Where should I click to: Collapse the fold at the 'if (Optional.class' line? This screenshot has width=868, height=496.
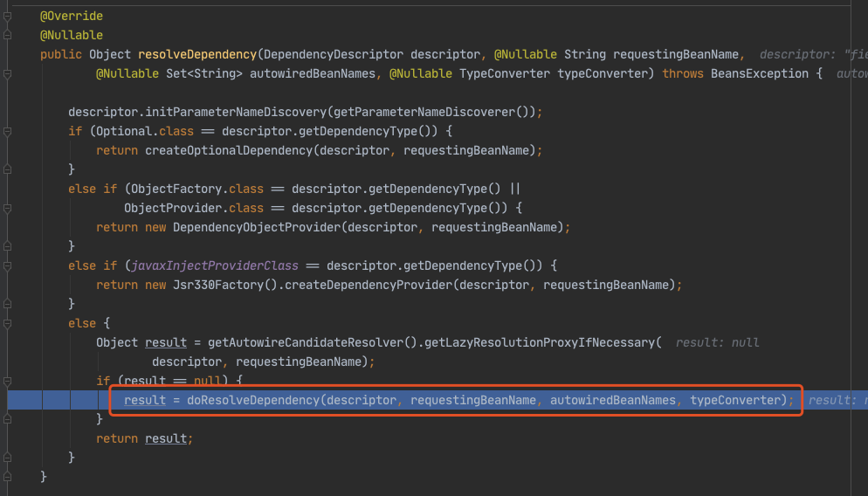pos(7,132)
